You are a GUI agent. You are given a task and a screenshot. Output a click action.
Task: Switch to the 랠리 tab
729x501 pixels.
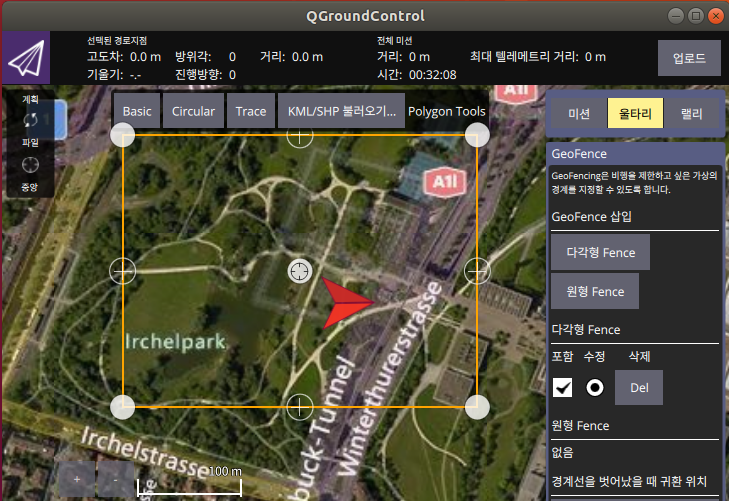click(x=691, y=113)
